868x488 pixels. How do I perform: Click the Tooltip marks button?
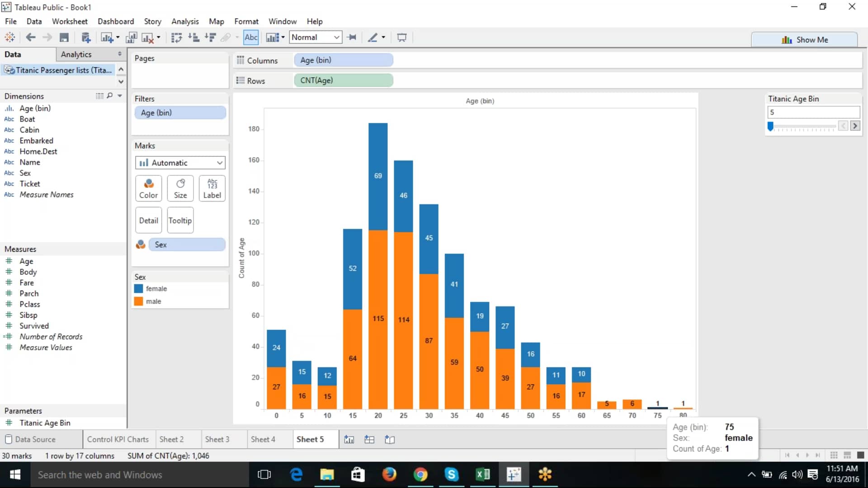coord(180,221)
